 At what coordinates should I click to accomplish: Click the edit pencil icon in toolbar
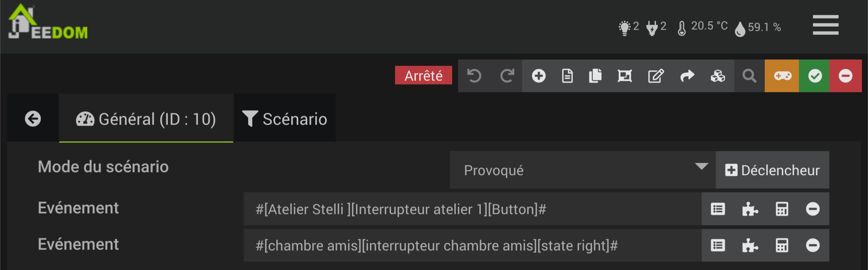click(655, 76)
